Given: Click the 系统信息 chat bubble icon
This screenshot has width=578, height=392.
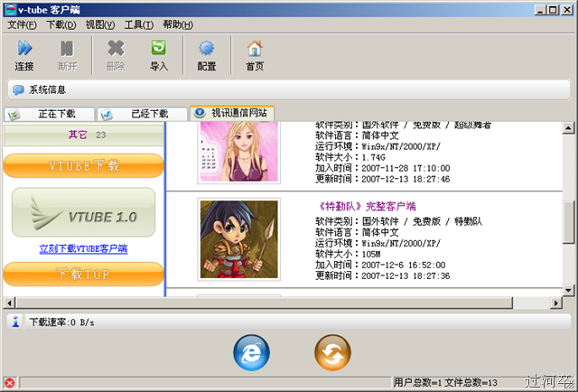Looking at the screenshot, I should 18,89.
